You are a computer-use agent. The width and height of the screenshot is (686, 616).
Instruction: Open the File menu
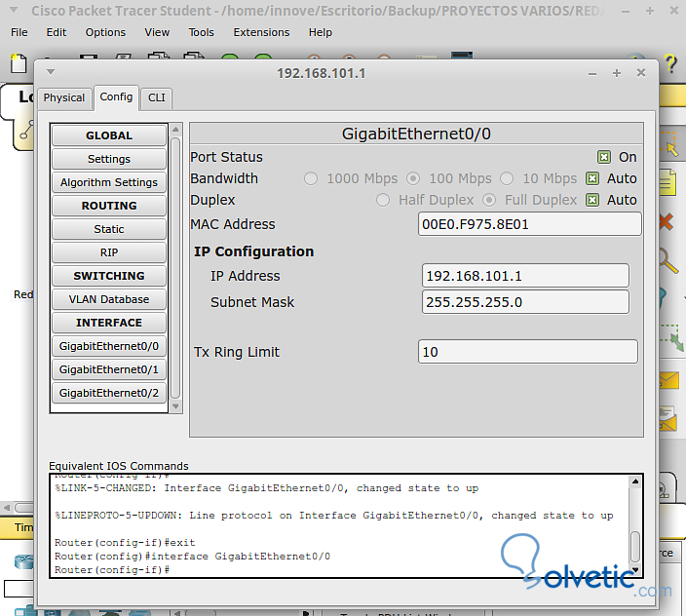click(19, 32)
